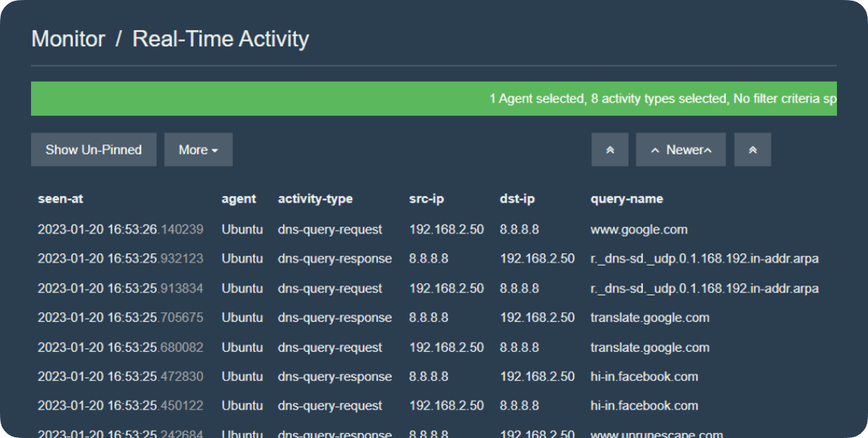This screenshot has width=868, height=438.
Task: Click the Show Un-Pinned button
Action: (94, 150)
